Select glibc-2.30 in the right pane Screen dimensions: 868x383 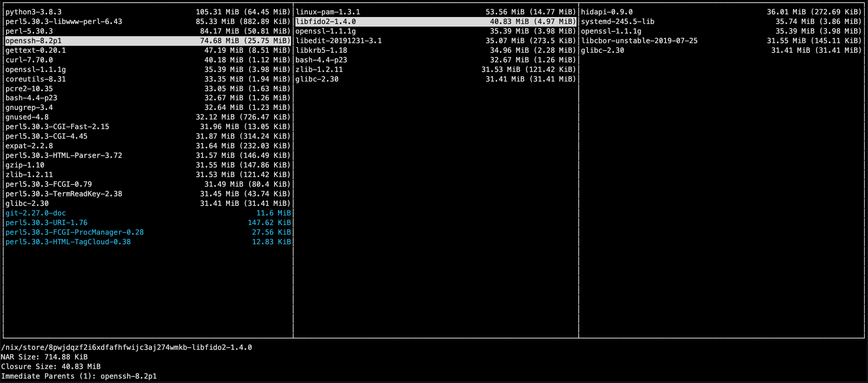coord(721,50)
